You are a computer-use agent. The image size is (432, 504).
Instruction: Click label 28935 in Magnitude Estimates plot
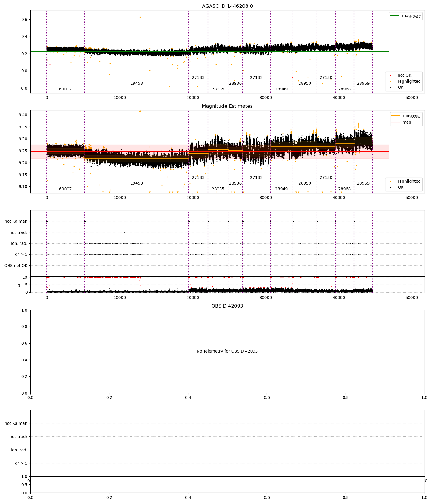point(218,189)
